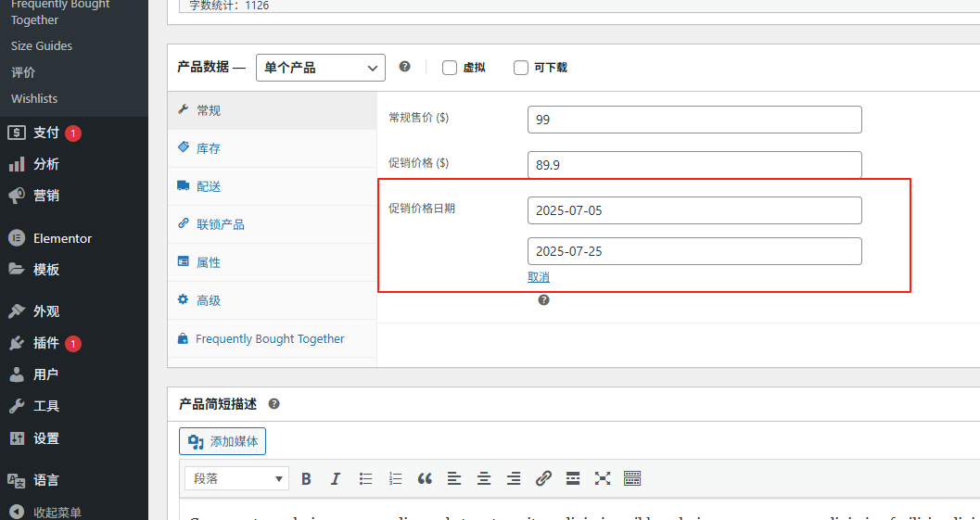This screenshot has height=520, width=980.
Task: Click the Italic formatting icon
Action: tap(336, 479)
